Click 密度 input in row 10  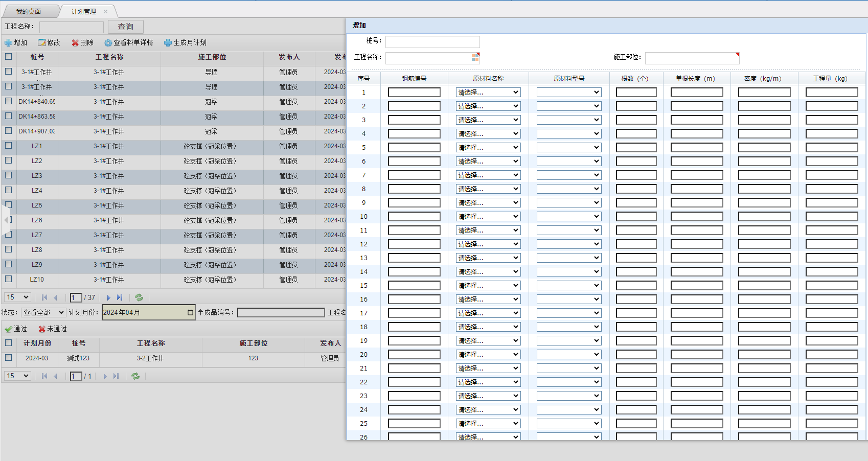tap(764, 217)
